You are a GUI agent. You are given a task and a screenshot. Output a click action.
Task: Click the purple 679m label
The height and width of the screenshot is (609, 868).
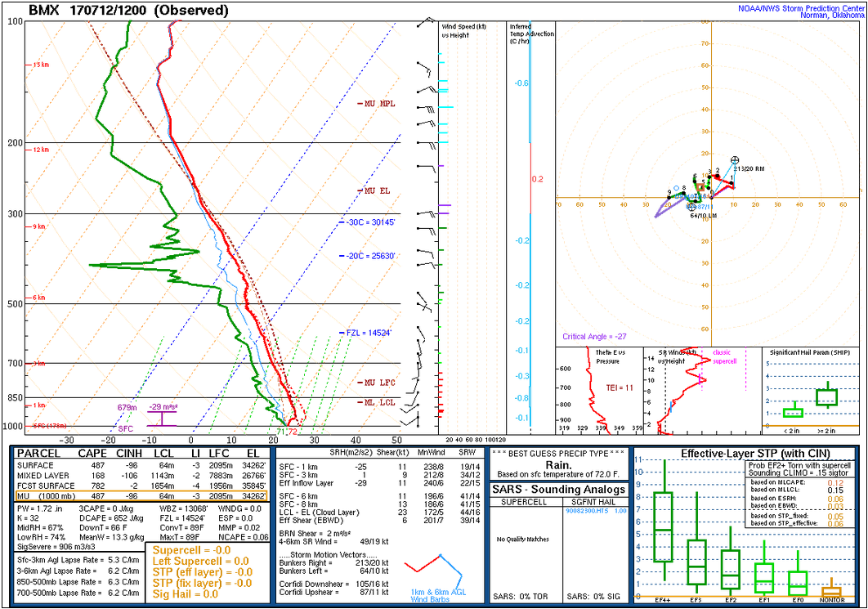tap(127, 407)
